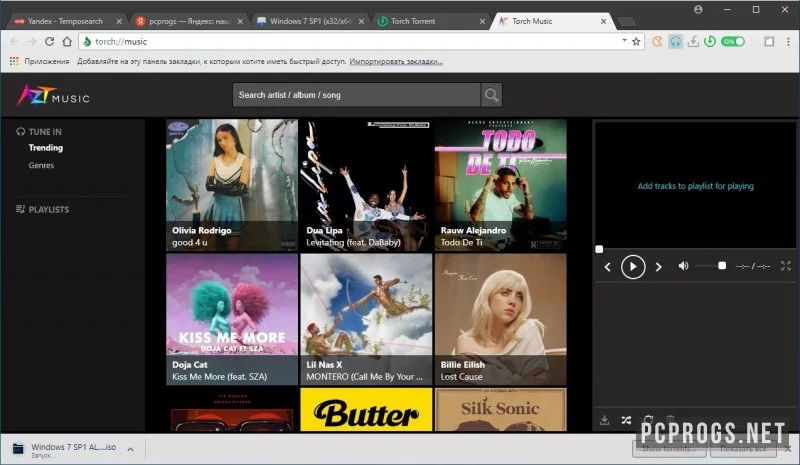Screen dimensions: 800x465
Task: Click the search artist/album/song field
Action: tap(356, 95)
